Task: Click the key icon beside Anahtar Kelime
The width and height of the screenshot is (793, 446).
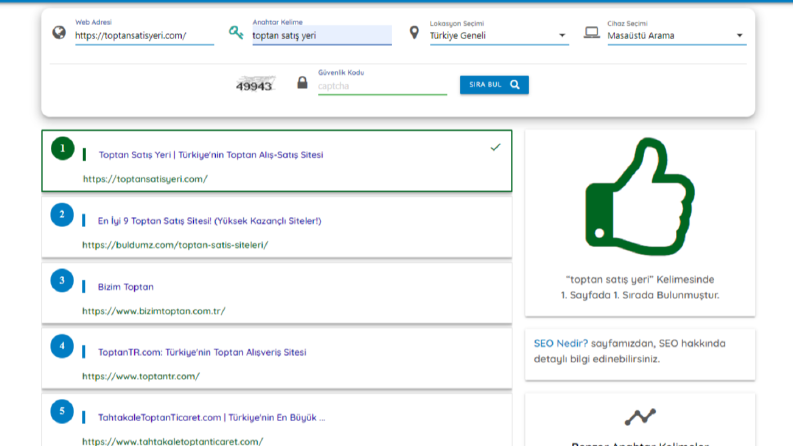Action: (236, 33)
